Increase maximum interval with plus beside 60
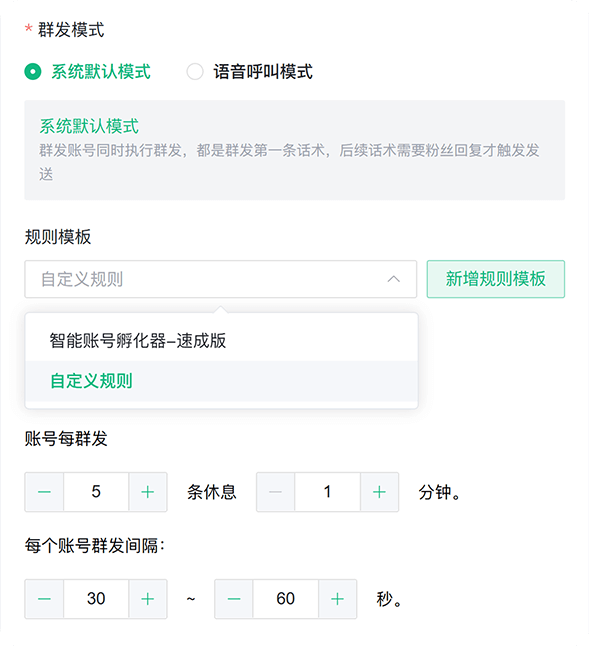This screenshot has height=646, width=589. tap(337, 599)
